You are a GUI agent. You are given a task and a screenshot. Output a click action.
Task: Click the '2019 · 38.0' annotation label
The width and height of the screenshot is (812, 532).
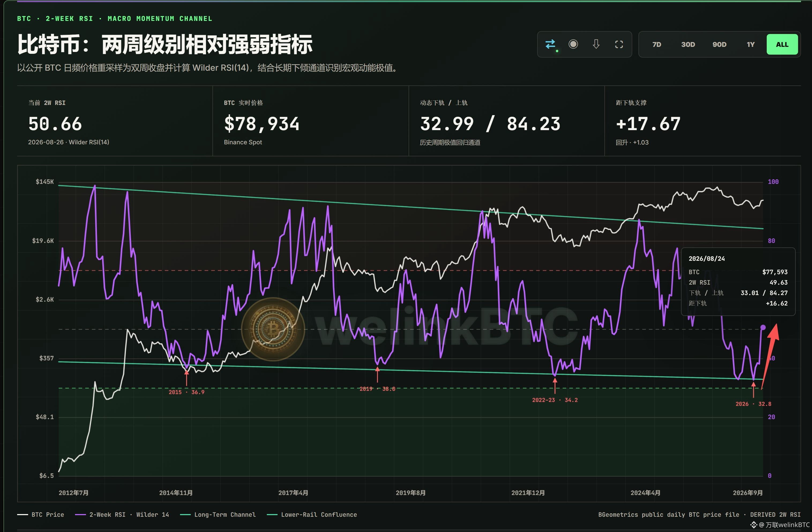point(377,389)
